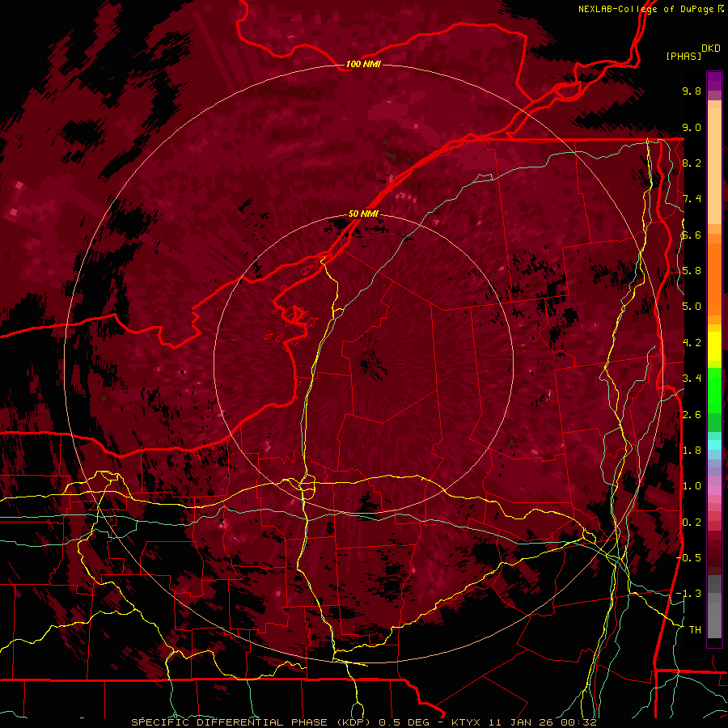Click the 7.4 value on the scale
Image resolution: width=728 pixels, height=728 pixels.
pos(692,199)
